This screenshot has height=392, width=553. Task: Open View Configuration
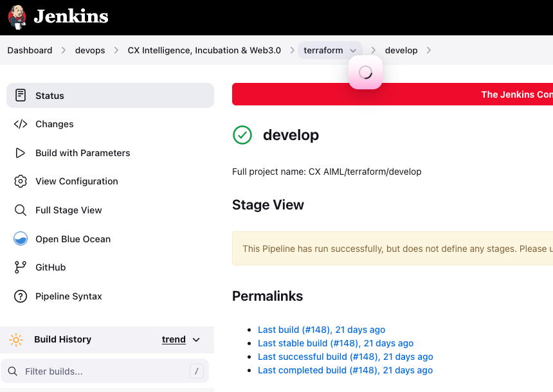tap(110, 181)
